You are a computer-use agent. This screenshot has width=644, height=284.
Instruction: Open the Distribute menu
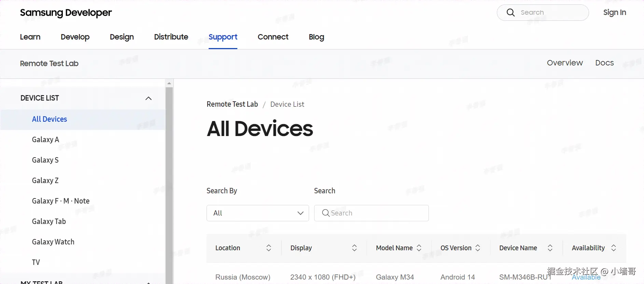(171, 37)
